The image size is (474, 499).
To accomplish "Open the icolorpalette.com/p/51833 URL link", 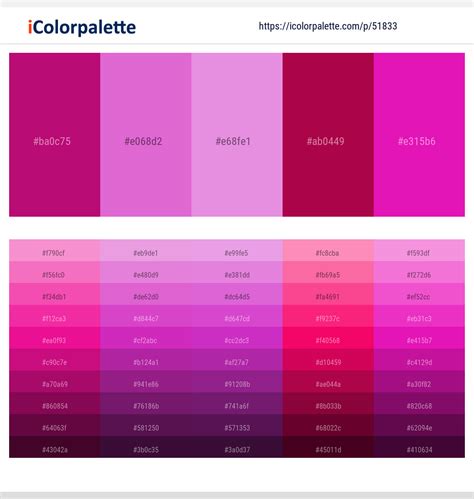I will point(328,26).
